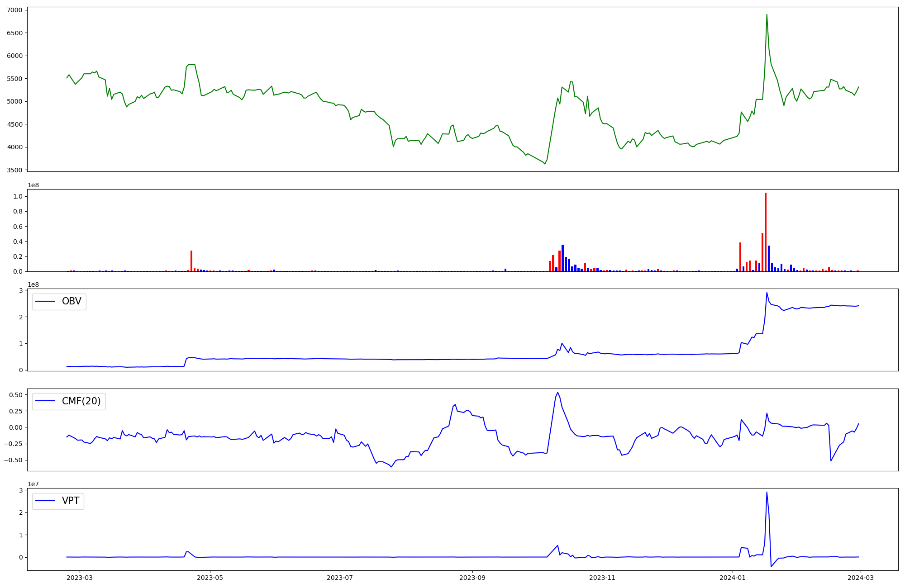The width and height of the screenshot is (905, 588).
Task: Click the highest peak of the green price line
Action: (767, 15)
